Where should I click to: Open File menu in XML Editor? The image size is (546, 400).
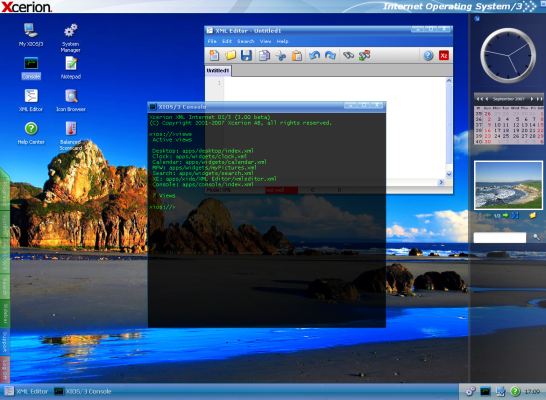click(x=212, y=41)
